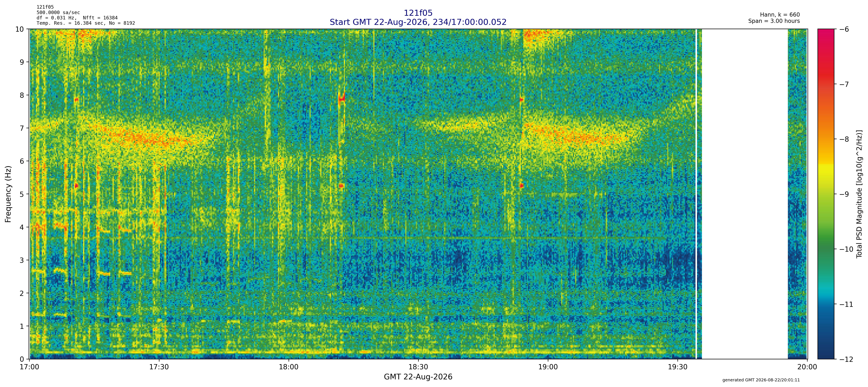Select the 'Span = 3.00 hours' annotation
This screenshot has height=387, width=868.
click(774, 21)
